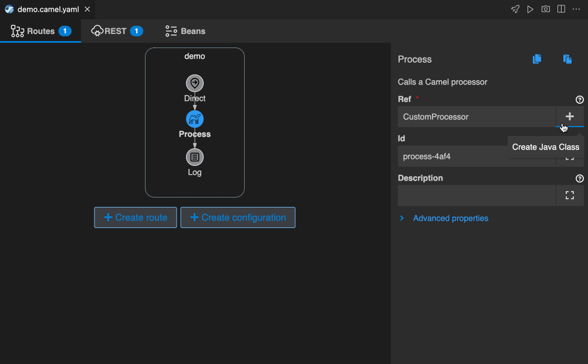This screenshot has width=588, height=364.
Task: Click the plus button to create Java class
Action: pyautogui.click(x=569, y=117)
